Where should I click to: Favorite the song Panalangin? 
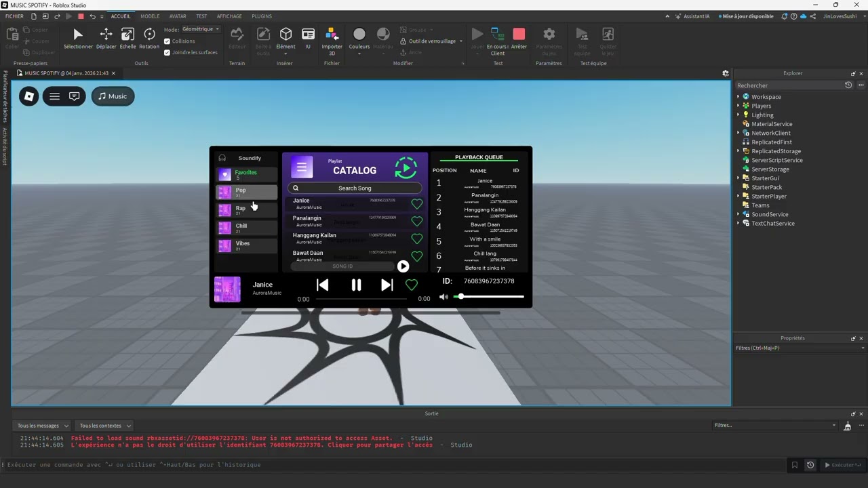tap(417, 222)
